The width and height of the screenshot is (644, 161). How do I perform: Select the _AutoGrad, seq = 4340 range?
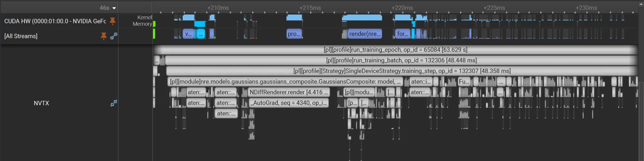pos(289,103)
